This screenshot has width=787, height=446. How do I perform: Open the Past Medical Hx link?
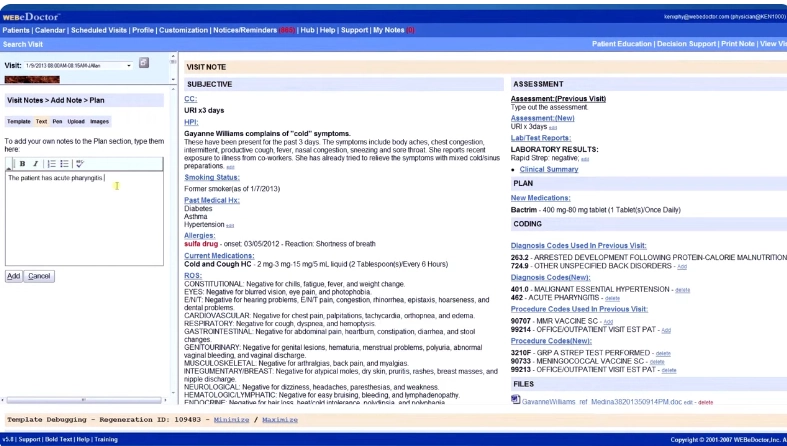[x=212, y=200]
